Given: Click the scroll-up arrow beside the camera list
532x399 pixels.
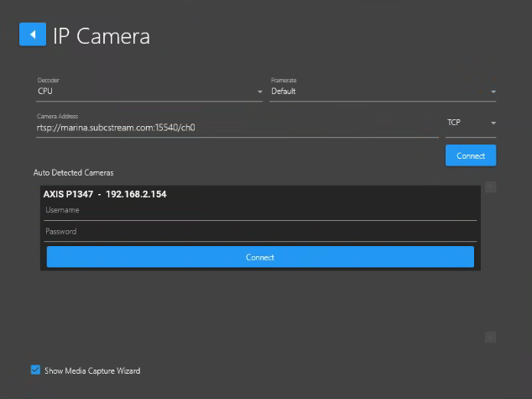Looking at the screenshot, I should pos(490,187).
